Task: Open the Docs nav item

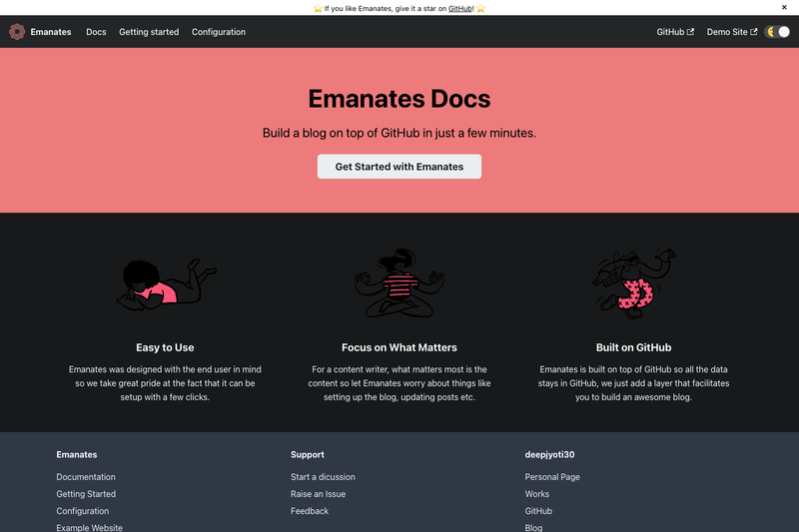Action: (x=96, y=32)
